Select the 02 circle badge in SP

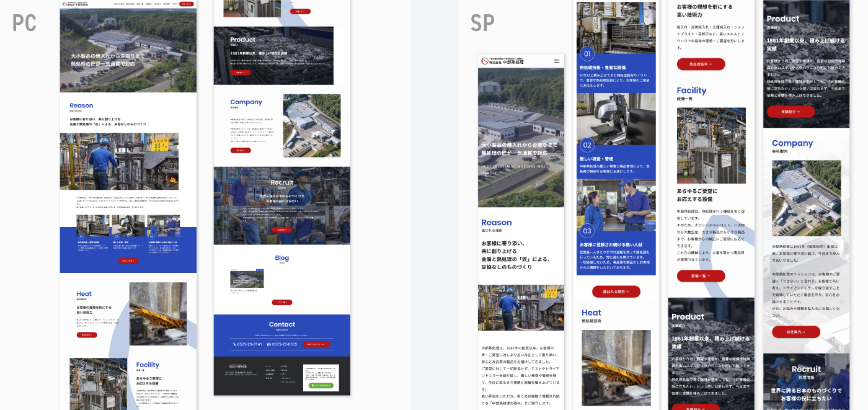coord(588,145)
